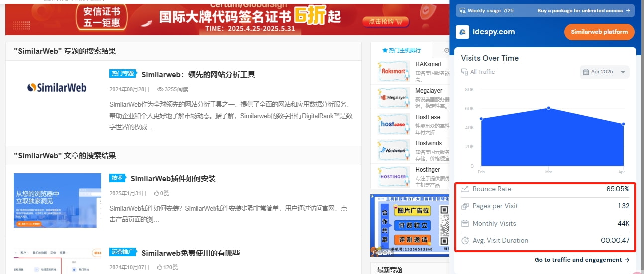The height and width of the screenshot is (274, 644).
Task: Click the star icon on 热门主机排行 tab
Action: [385, 50]
